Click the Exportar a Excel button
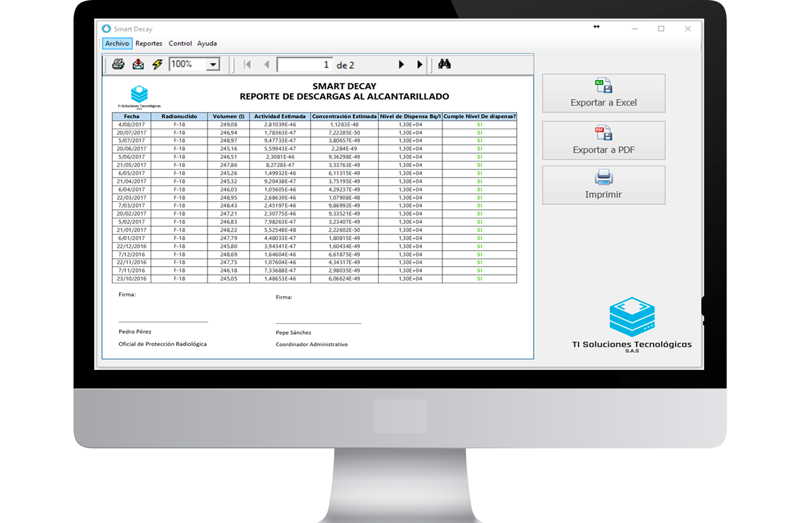 click(603, 93)
